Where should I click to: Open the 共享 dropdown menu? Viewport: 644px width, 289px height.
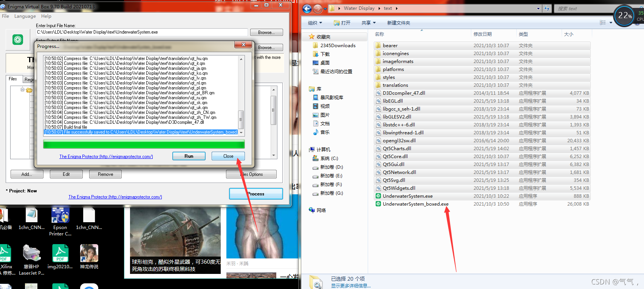click(368, 23)
